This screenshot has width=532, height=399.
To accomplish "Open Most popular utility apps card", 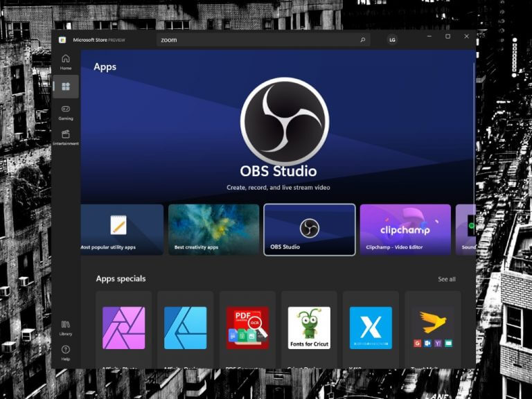I will pos(122,229).
